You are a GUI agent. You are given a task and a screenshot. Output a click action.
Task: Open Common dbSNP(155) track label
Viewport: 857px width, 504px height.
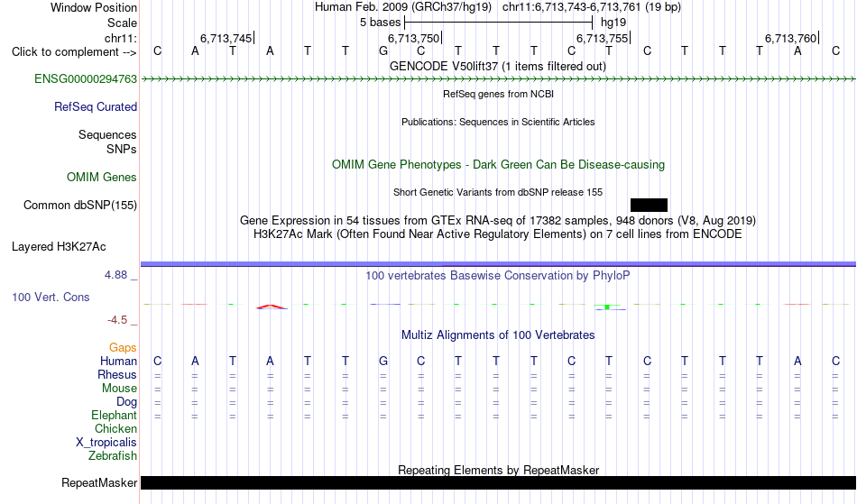79,206
